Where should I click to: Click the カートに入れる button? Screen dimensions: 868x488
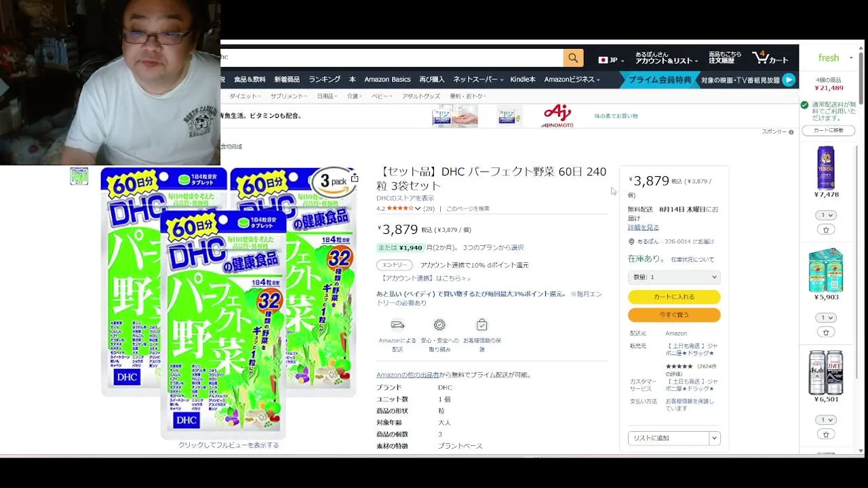pos(674,297)
